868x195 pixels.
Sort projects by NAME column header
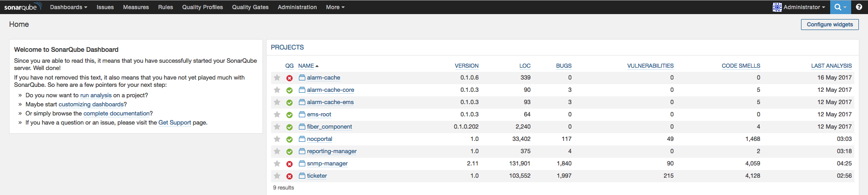pos(306,66)
